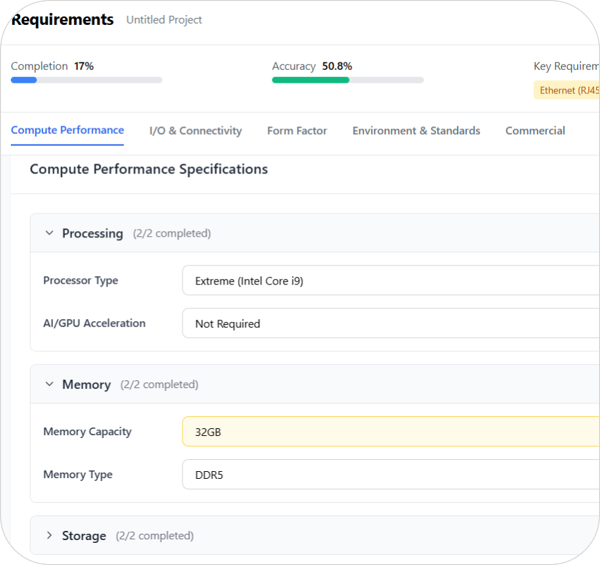
Task: Switch to the I/O & Connectivity tab
Action: [195, 131]
